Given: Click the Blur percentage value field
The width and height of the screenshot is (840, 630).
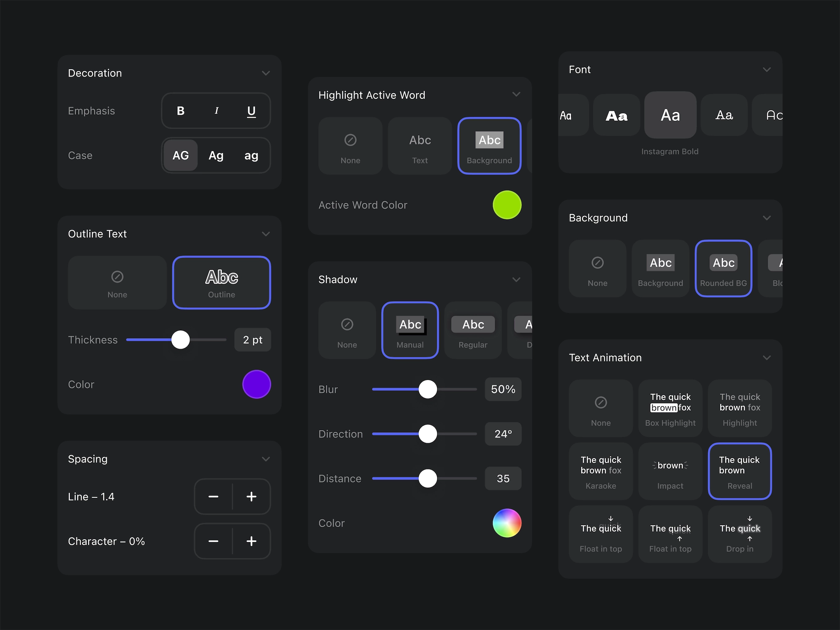Looking at the screenshot, I should 503,389.
